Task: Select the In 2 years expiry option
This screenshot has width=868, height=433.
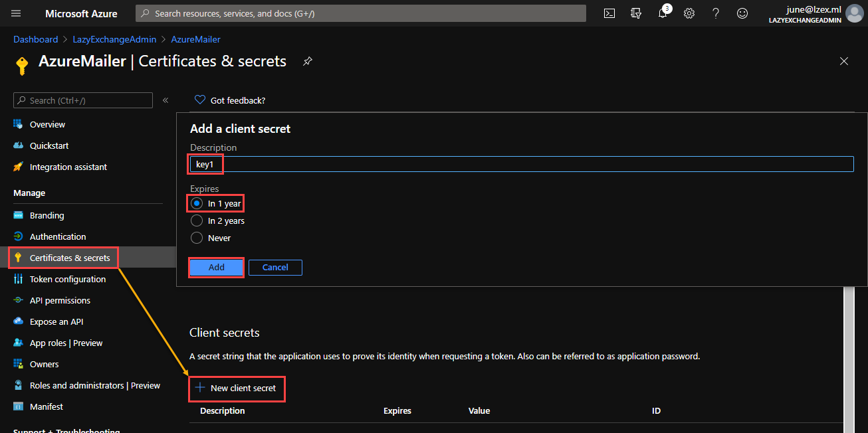Action: point(197,220)
